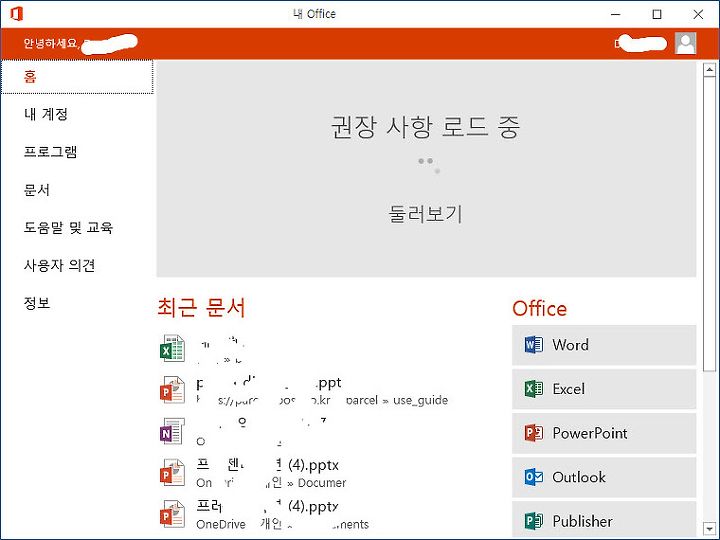
Task: Click scrollbar down arrow
Action: [709, 527]
